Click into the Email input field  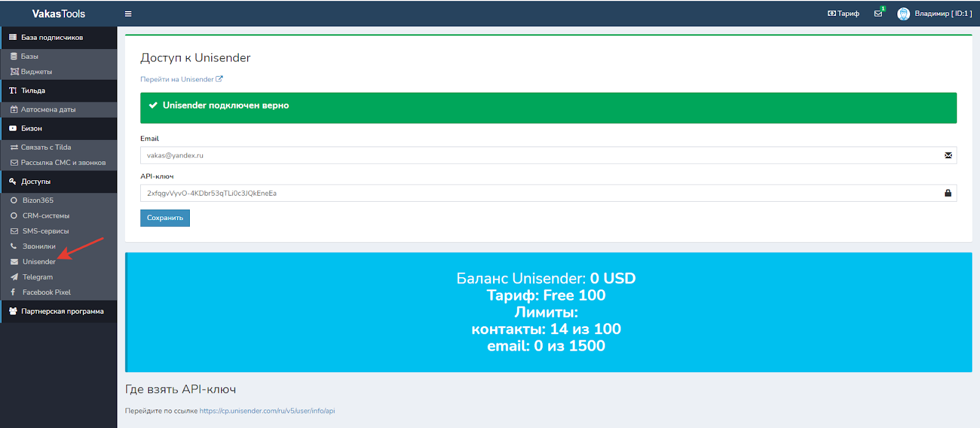pos(539,155)
